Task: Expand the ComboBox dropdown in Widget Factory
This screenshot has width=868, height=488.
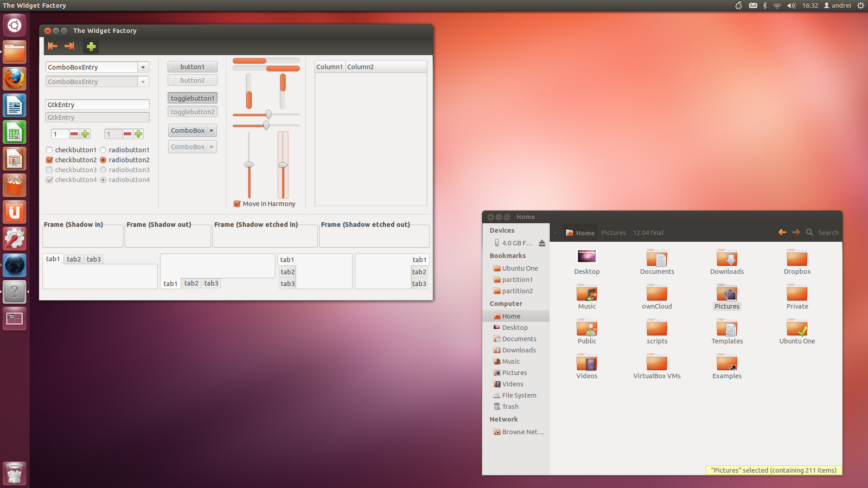Action: click(x=212, y=130)
